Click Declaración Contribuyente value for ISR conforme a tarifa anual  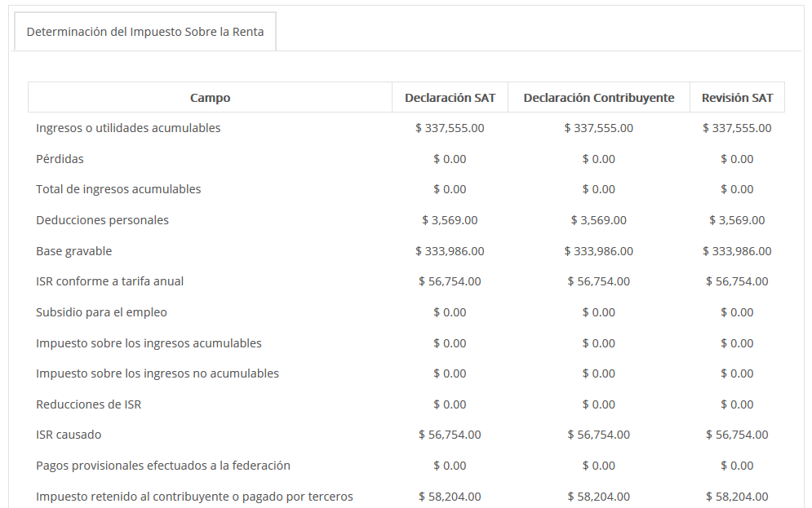599,281
